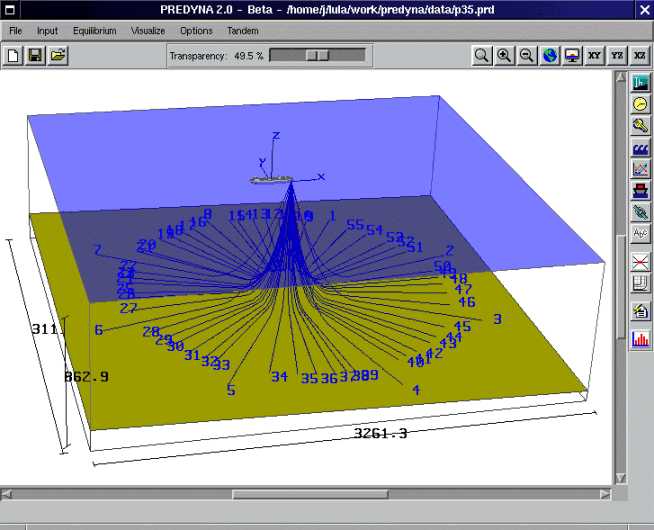The height and width of the screenshot is (530, 654).
Task: Click the lightning document icon
Action: (640, 311)
